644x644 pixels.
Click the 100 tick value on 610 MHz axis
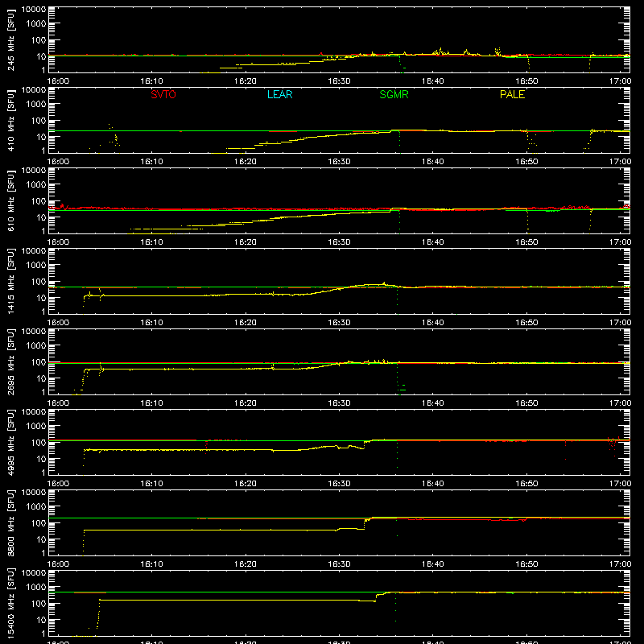(39, 200)
